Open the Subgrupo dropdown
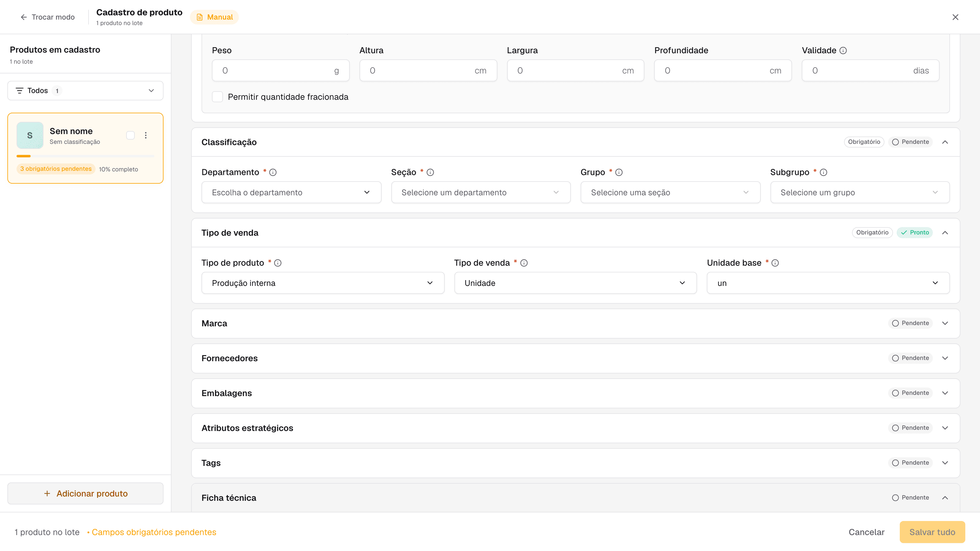Screen dimensions: 980x551 pos(860,193)
